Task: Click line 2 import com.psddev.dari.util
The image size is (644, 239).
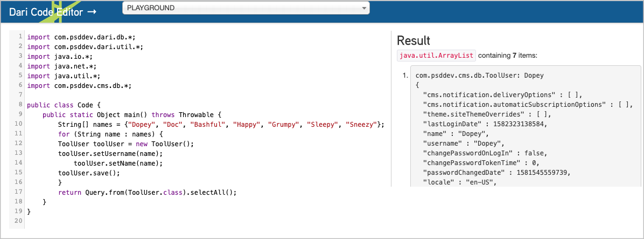Action: click(85, 46)
